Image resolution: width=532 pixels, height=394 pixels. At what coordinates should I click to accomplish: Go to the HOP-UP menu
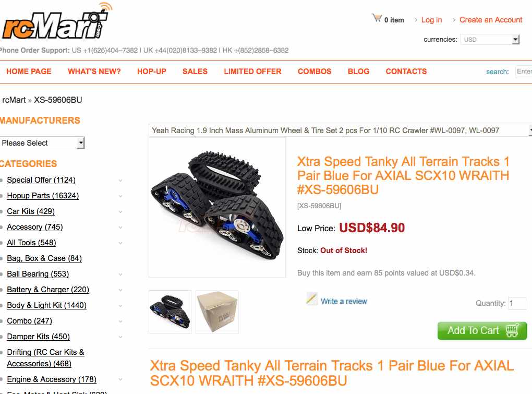click(x=152, y=71)
